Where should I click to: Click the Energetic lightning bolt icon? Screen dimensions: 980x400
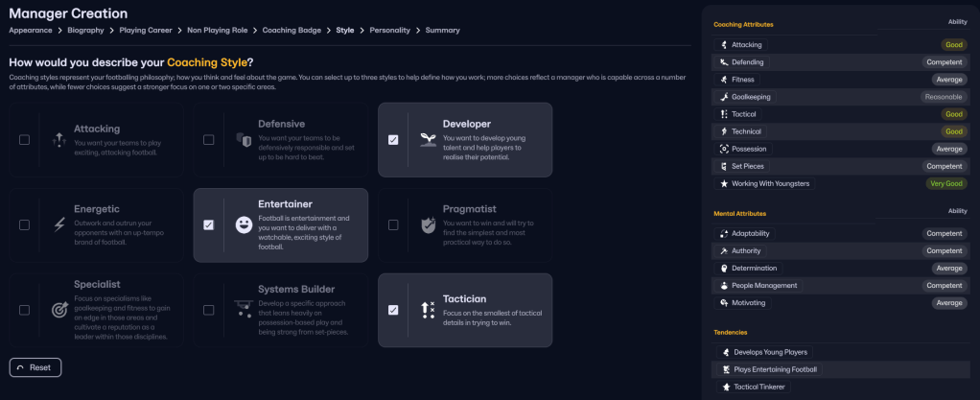coord(58,224)
